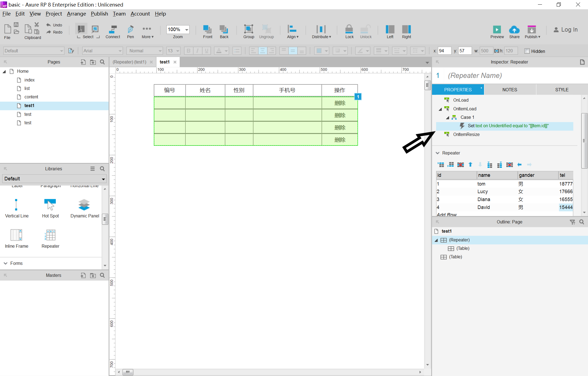The width and height of the screenshot is (588, 376).
Task: Open the Zoom 100% dropdown
Action: click(x=187, y=29)
